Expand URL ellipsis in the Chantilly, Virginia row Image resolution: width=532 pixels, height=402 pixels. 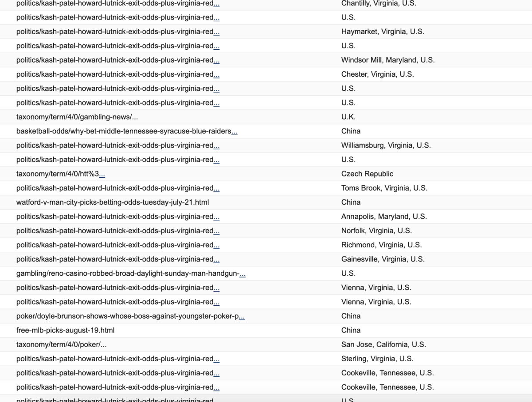[216, 4]
